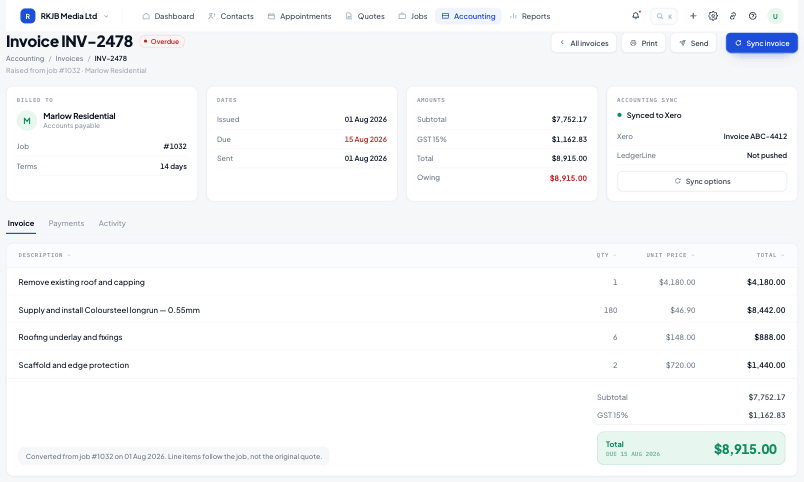Open the notifications bell

coord(636,16)
